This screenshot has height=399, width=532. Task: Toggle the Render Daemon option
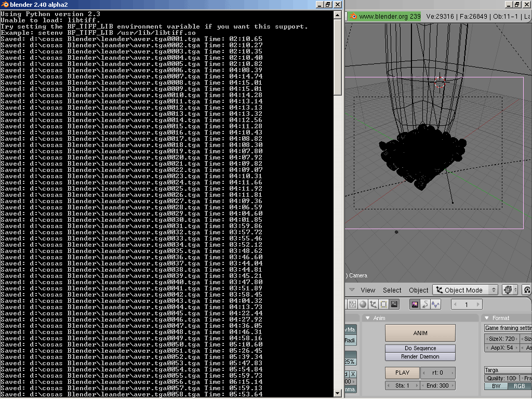(x=420, y=356)
